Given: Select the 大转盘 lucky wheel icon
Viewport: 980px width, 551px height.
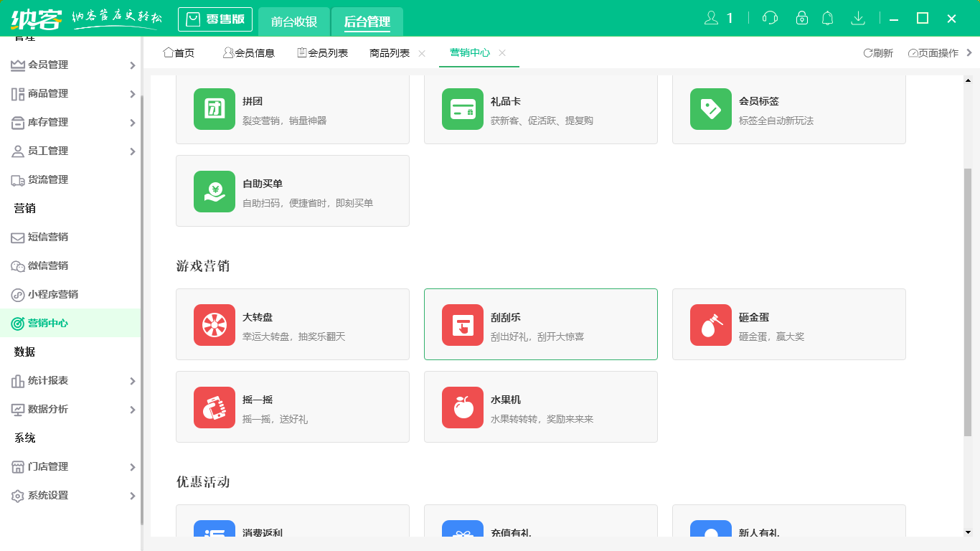Looking at the screenshot, I should point(214,324).
